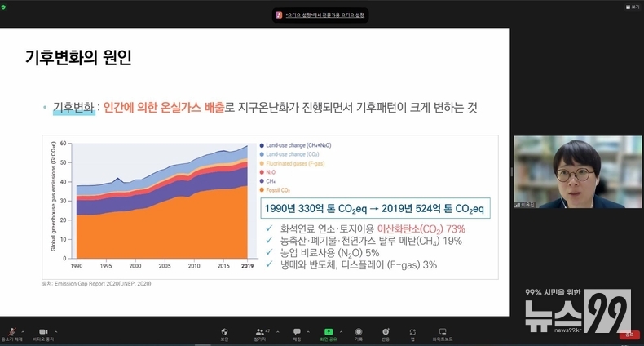
Task: Expand caret next to 참가자 participants
Action: pyautogui.click(x=278, y=331)
